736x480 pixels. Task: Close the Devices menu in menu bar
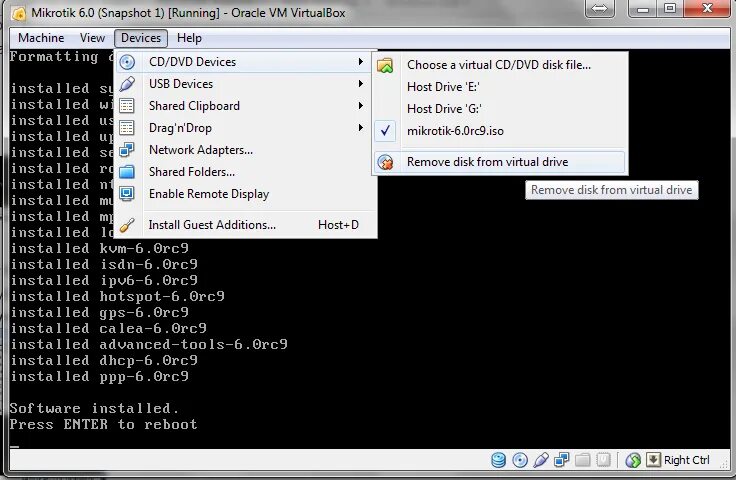tap(141, 38)
